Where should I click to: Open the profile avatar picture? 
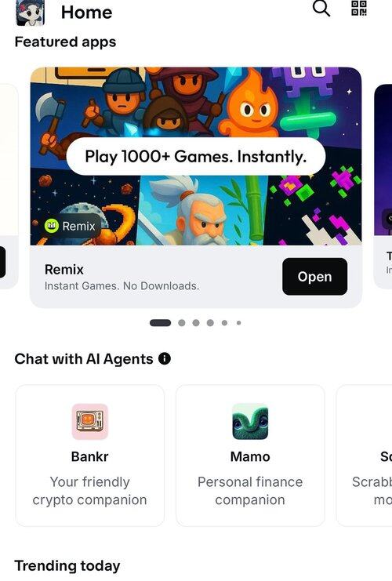[x=31, y=13]
